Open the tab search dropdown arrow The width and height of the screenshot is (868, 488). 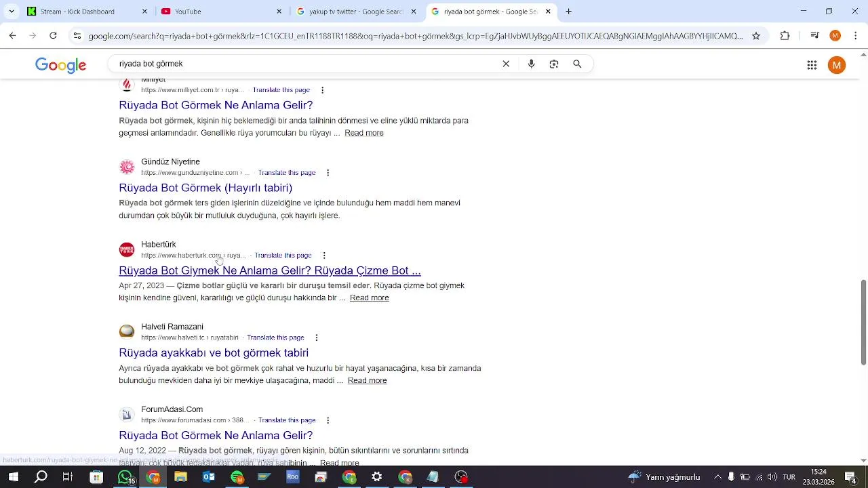click(x=12, y=12)
